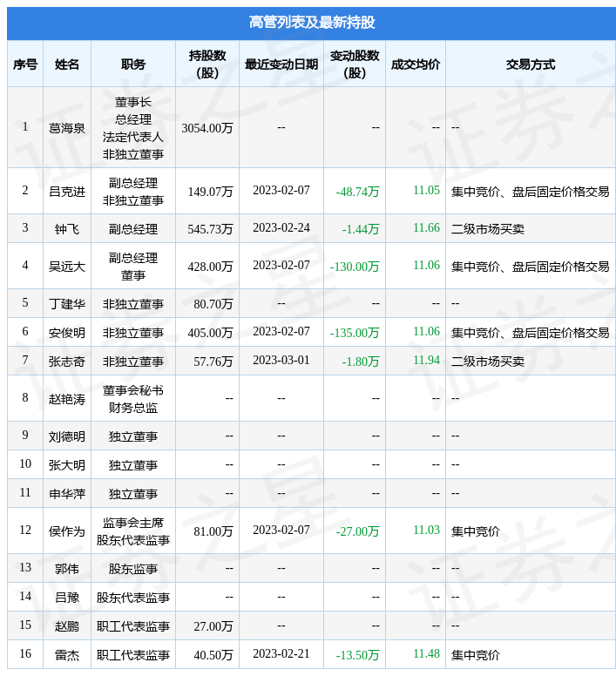Select the name 张大明

click(x=67, y=465)
